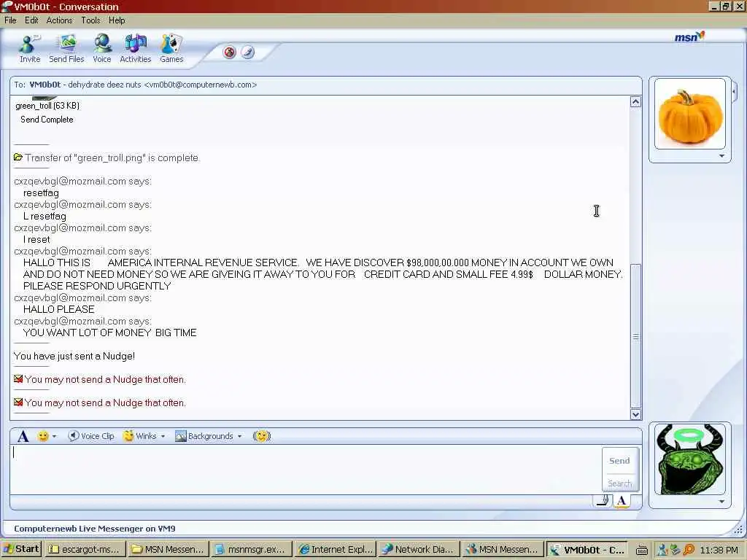
Task: Switch to MSN Messenger main window in taskbar
Action: [x=503, y=550]
